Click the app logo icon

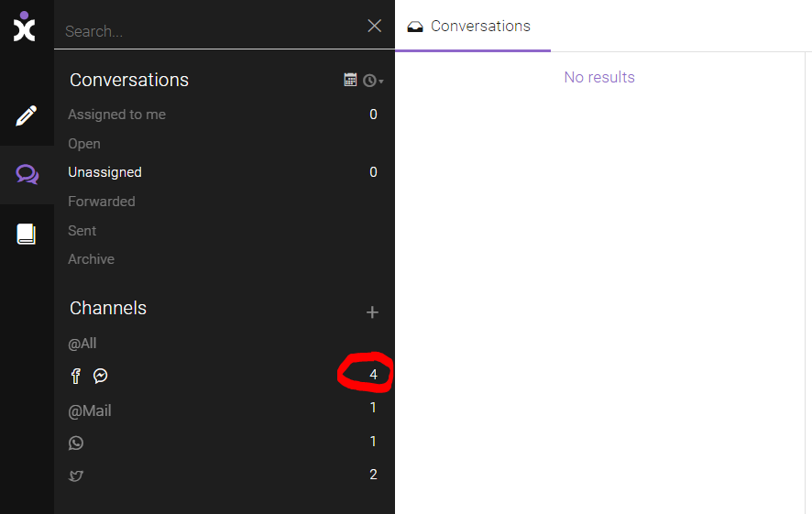25,27
